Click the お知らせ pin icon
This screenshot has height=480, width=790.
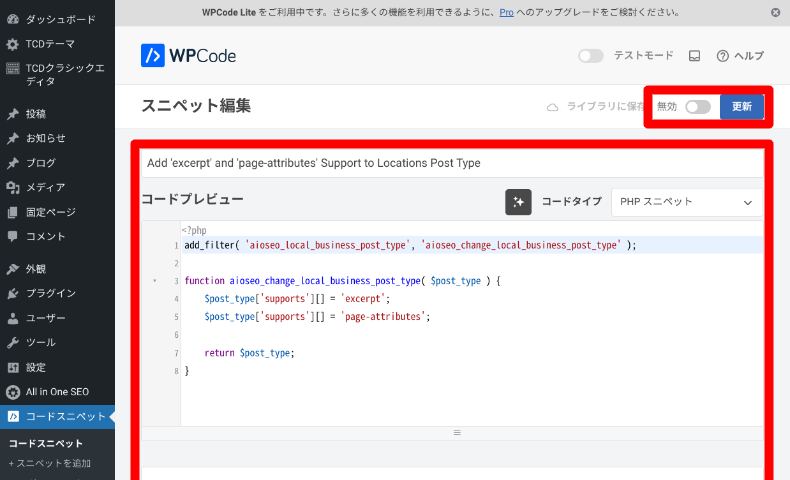click(13, 138)
